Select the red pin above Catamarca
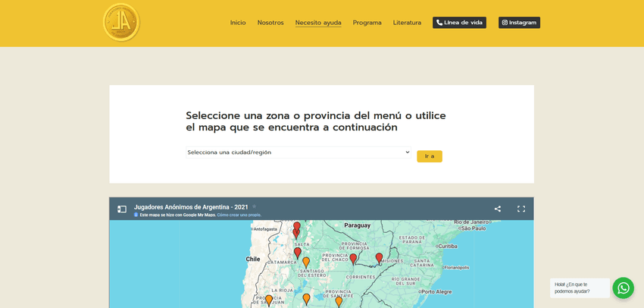 (298, 253)
